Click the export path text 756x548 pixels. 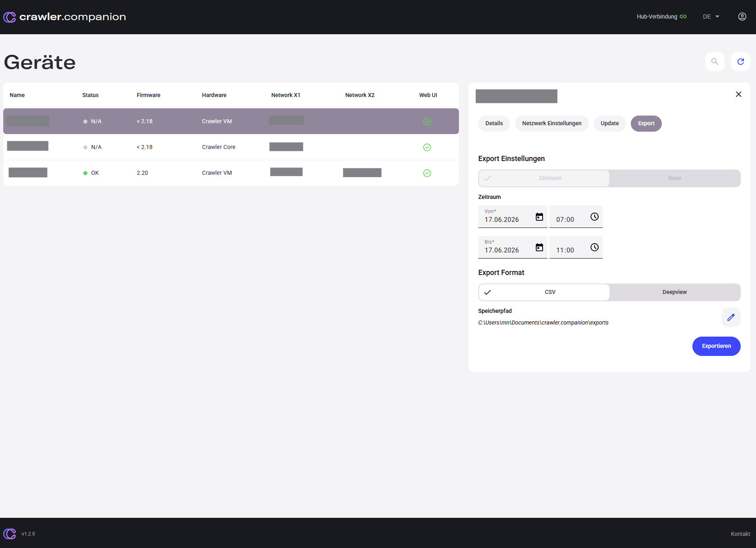[x=543, y=323]
